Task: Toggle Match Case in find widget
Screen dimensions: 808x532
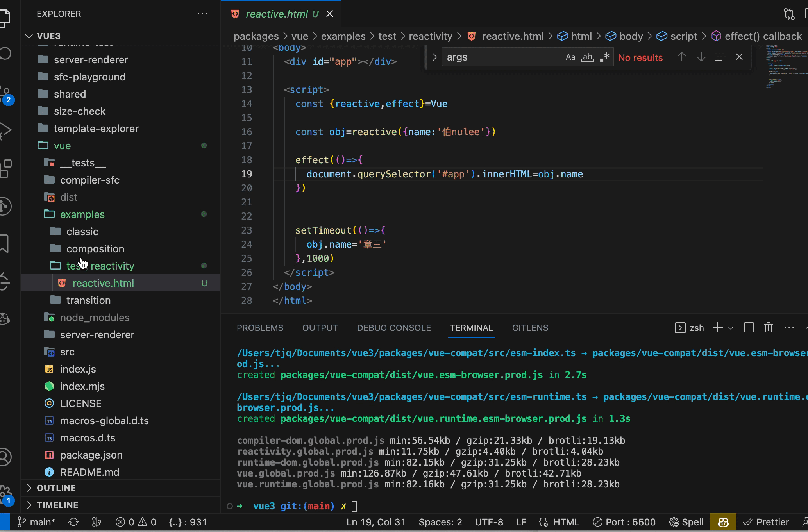Action: [570, 57]
